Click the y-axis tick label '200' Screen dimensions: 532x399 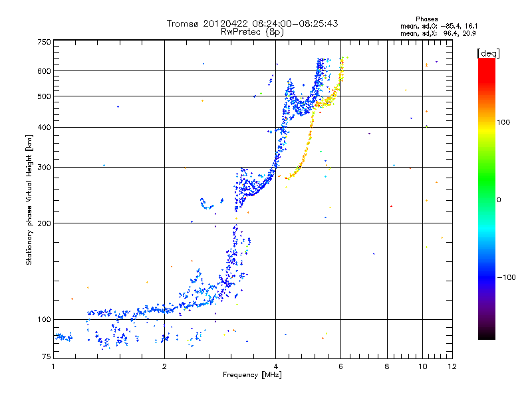click(x=44, y=223)
